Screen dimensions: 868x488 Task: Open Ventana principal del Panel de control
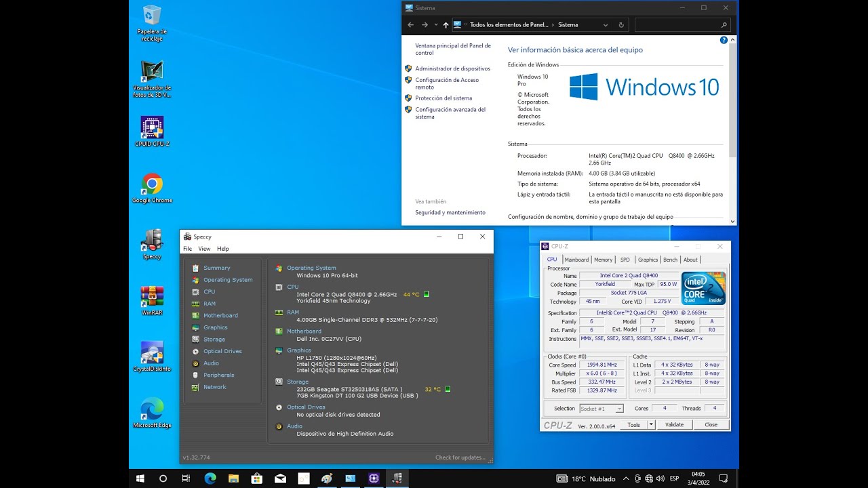click(453, 49)
